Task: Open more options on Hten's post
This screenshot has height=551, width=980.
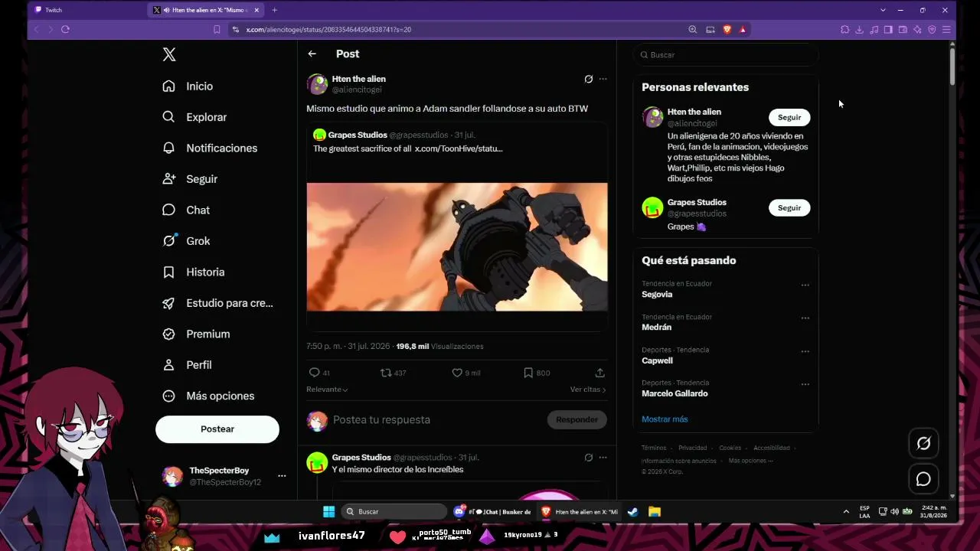Action: (603, 79)
